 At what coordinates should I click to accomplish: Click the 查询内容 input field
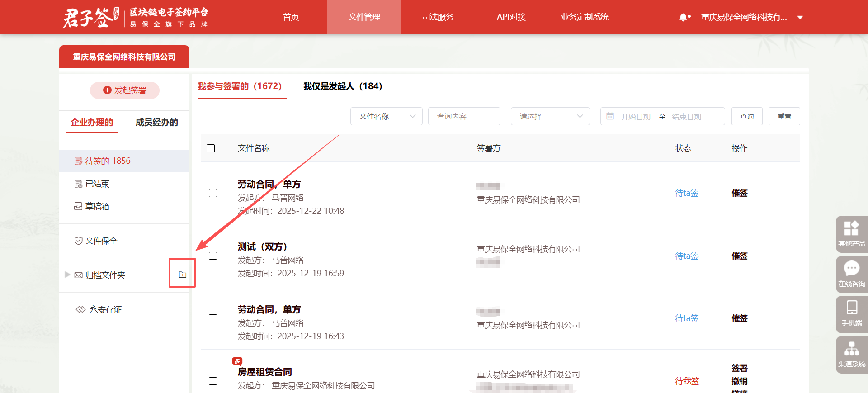click(464, 116)
